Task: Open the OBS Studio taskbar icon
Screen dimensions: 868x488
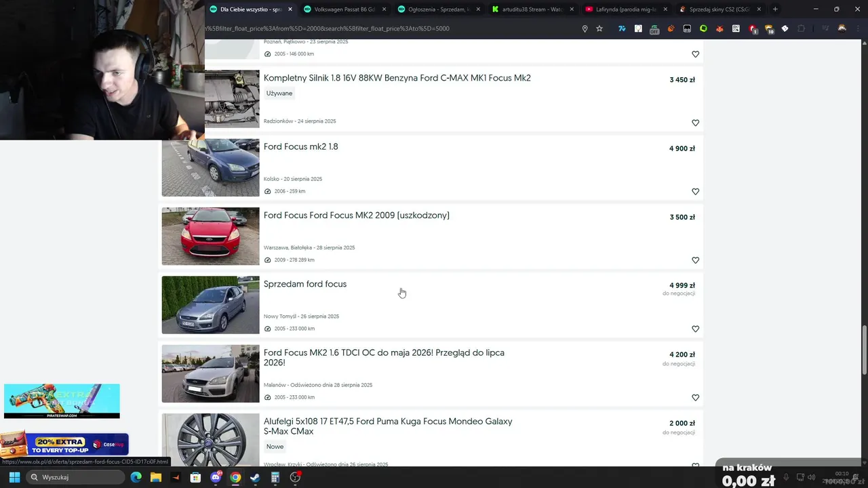Action: click(295, 477)
